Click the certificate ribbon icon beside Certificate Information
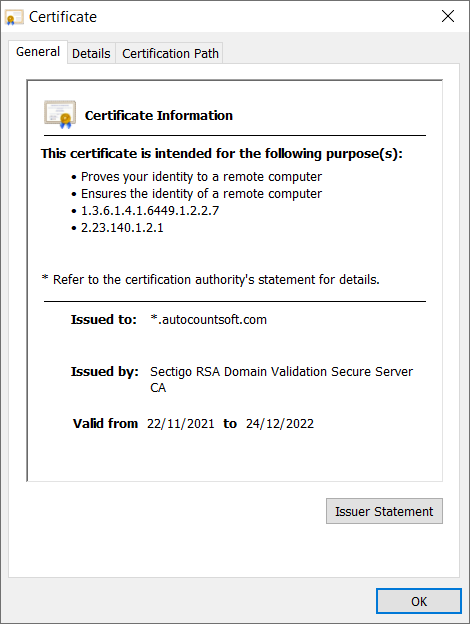This screenshot has width=470, height=624. pos(60,115)
